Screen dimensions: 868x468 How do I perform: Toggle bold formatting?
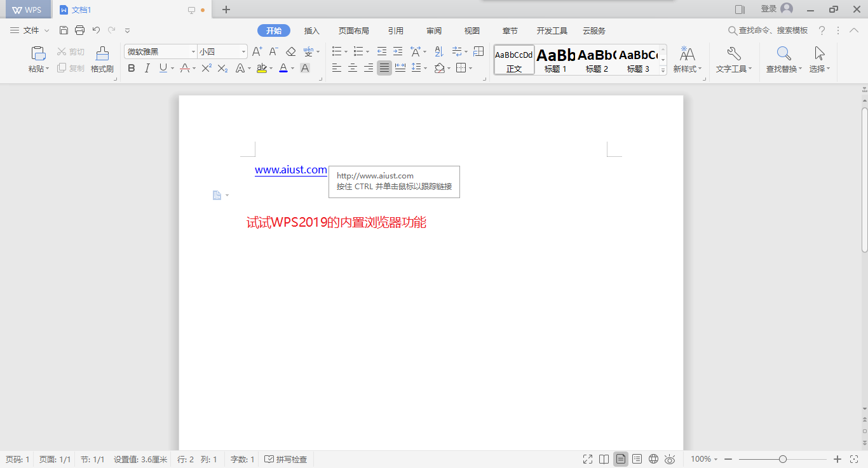(x=132, y=68)
